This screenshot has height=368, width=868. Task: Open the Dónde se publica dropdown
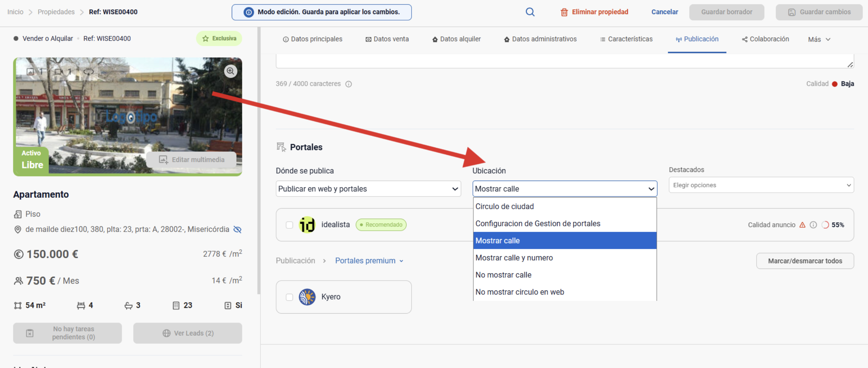click(x=368, y=189)
